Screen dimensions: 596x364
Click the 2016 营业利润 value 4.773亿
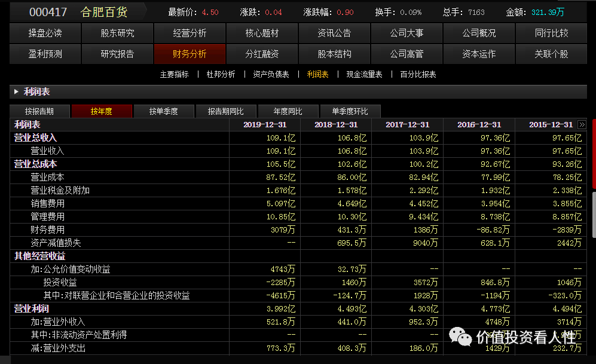(496, 308)
